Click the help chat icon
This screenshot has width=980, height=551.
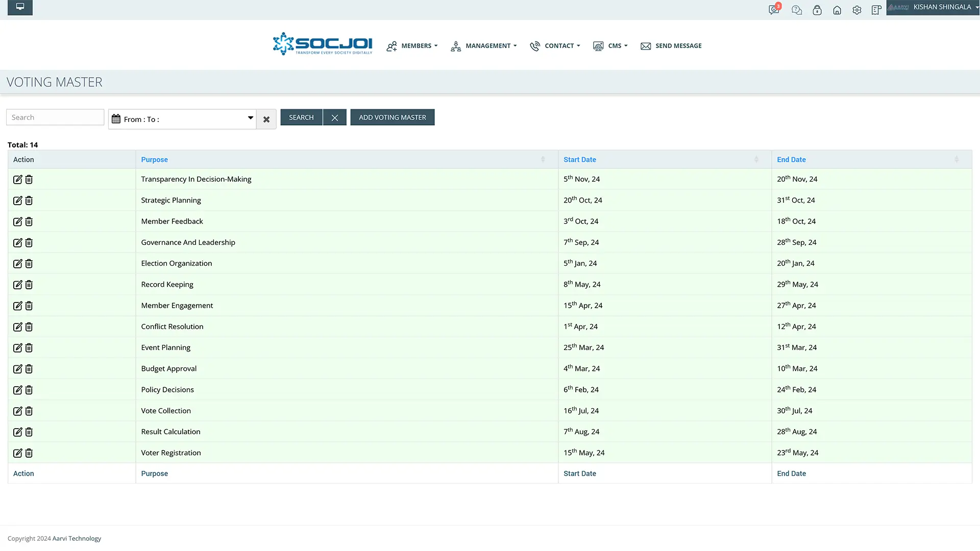point(796,10)
